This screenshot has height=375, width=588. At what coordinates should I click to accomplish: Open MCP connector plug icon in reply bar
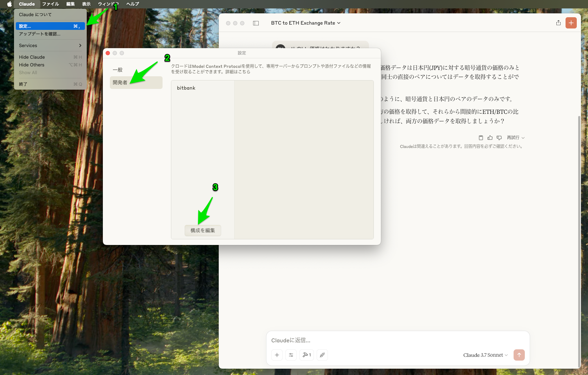click(322, 355)
